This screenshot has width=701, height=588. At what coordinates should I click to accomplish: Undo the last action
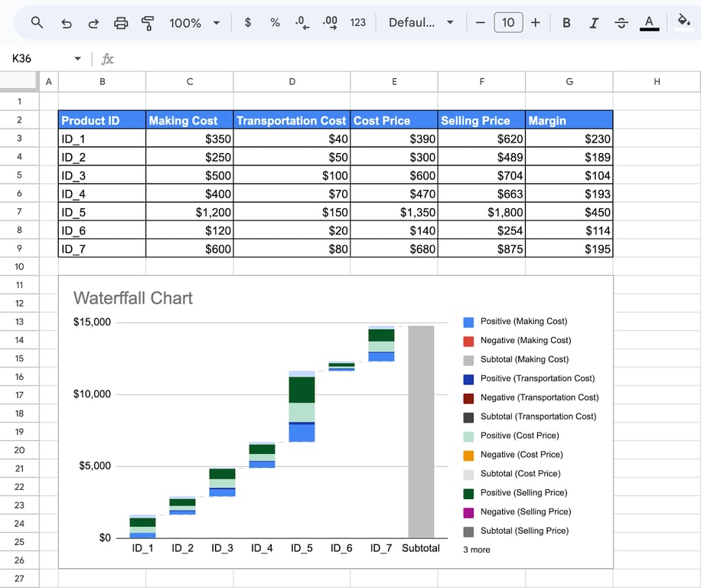(66, 23)
